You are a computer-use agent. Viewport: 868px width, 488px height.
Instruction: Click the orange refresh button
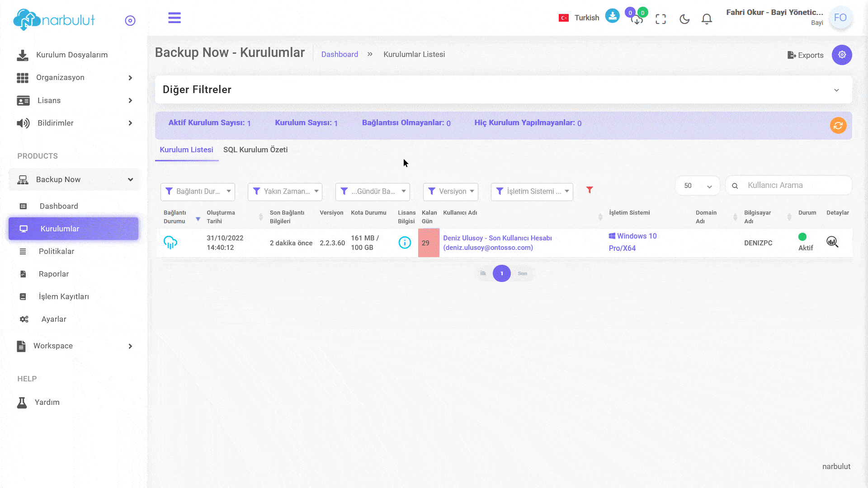coord(838,126)
